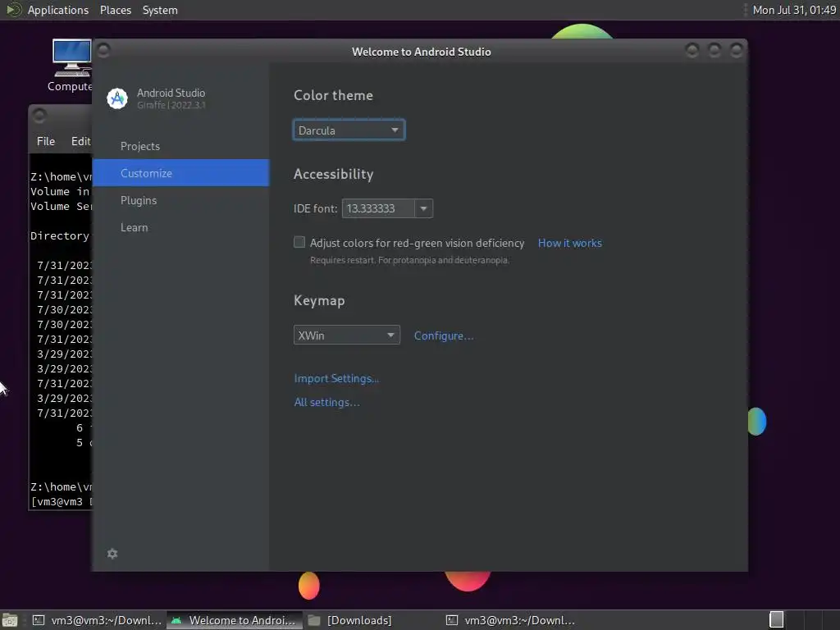Click the terminal window's titlebar menu button
This screenshot has height=630, width=840.
tap(39, 115)
